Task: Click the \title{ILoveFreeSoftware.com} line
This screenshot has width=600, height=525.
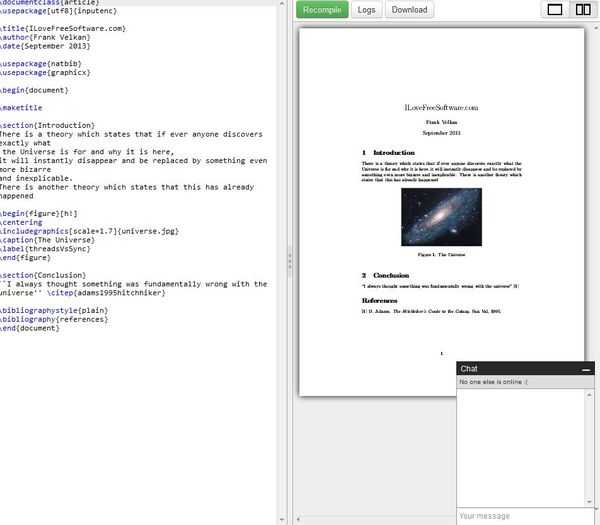Action: pyautogui.click(x=62, y=29)
